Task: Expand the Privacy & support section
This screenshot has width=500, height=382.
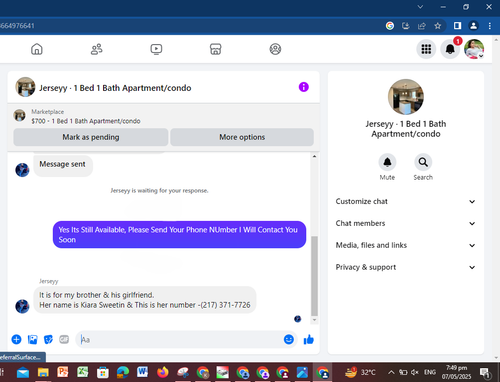Action: [x=405, y=267]
